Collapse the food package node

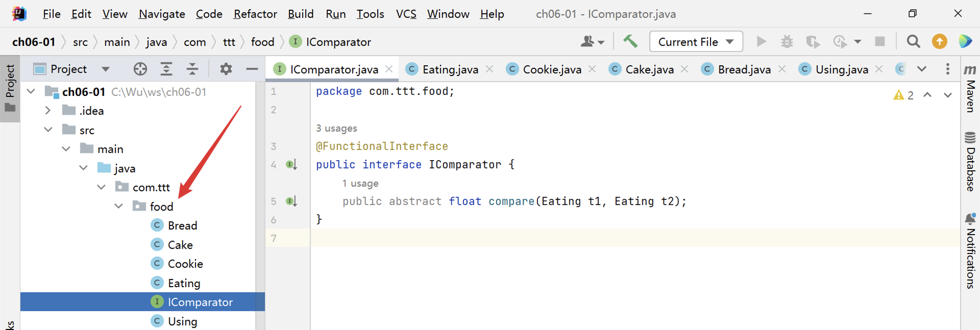coord(118,206)
